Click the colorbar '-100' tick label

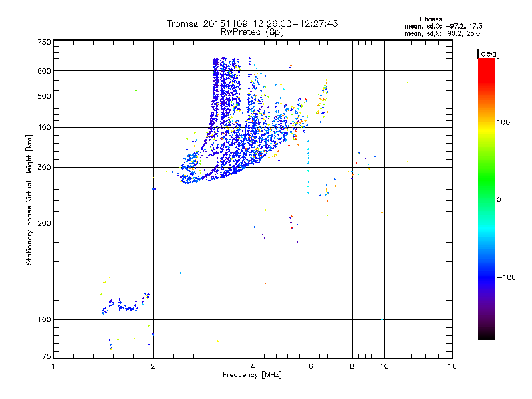507,277
